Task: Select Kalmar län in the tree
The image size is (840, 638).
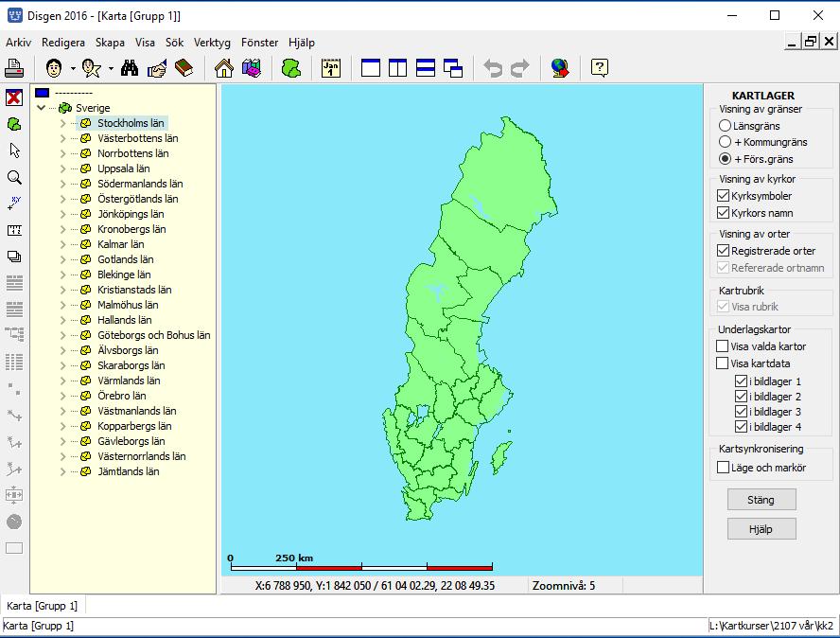Action: (x=120, y=244)
